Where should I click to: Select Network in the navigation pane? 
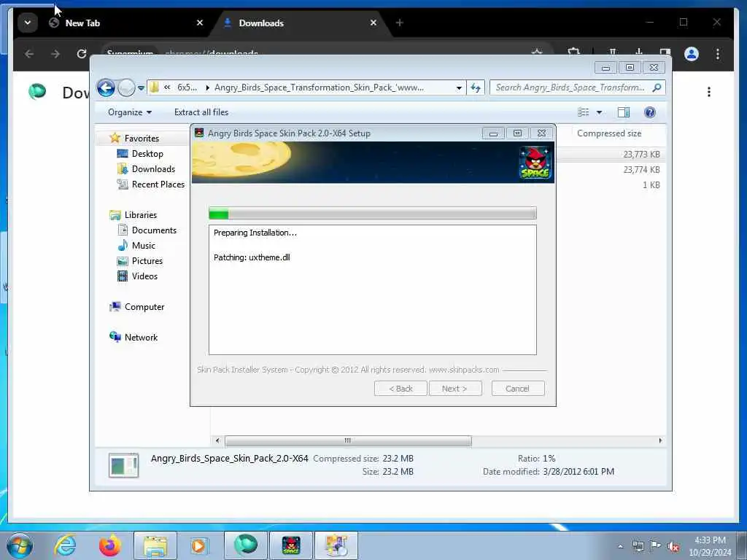pyautogui.click(x=141, y=337)
